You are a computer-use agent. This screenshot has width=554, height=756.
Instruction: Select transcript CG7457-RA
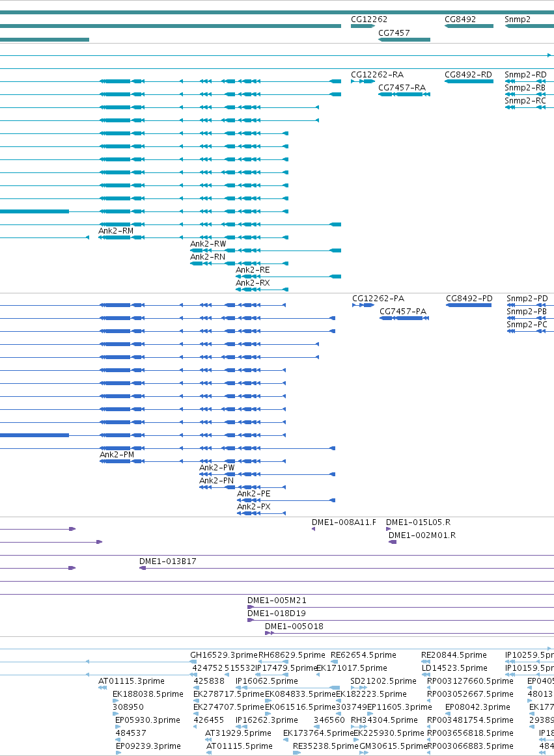(402, 88)
